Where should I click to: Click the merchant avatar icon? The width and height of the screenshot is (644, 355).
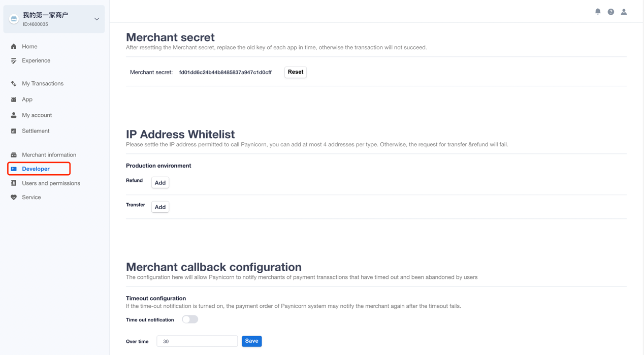14,19
